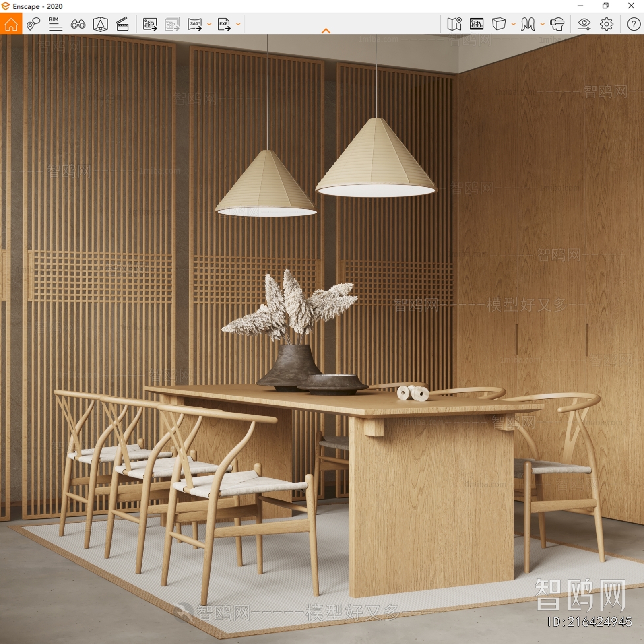Screen dimensions: 644x644
Task: Click the right pendant lamp in viewport
Action: pos(376,158)
